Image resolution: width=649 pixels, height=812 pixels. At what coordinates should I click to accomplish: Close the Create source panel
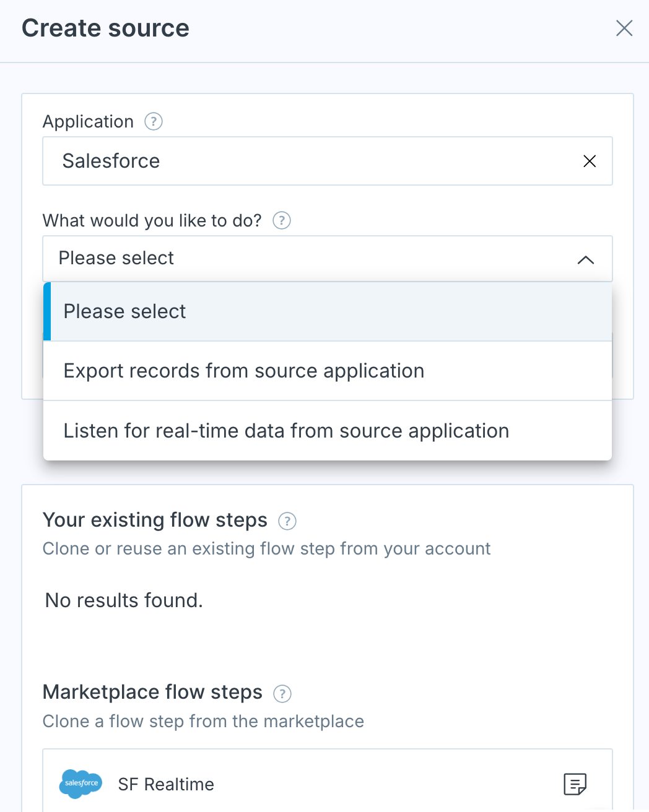coord(624,28)
